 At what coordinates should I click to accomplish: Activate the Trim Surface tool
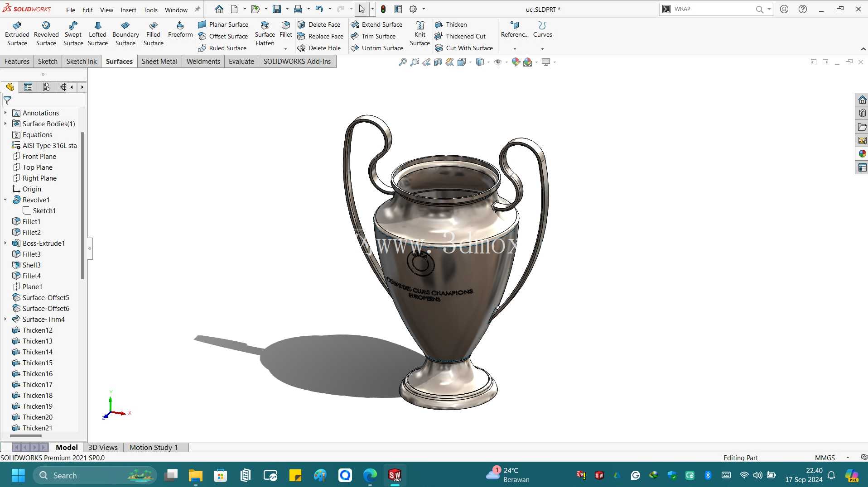[373, 36]
